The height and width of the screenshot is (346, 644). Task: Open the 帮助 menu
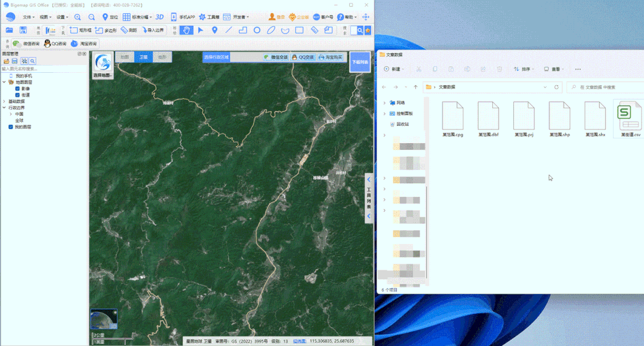pos(347,17)
